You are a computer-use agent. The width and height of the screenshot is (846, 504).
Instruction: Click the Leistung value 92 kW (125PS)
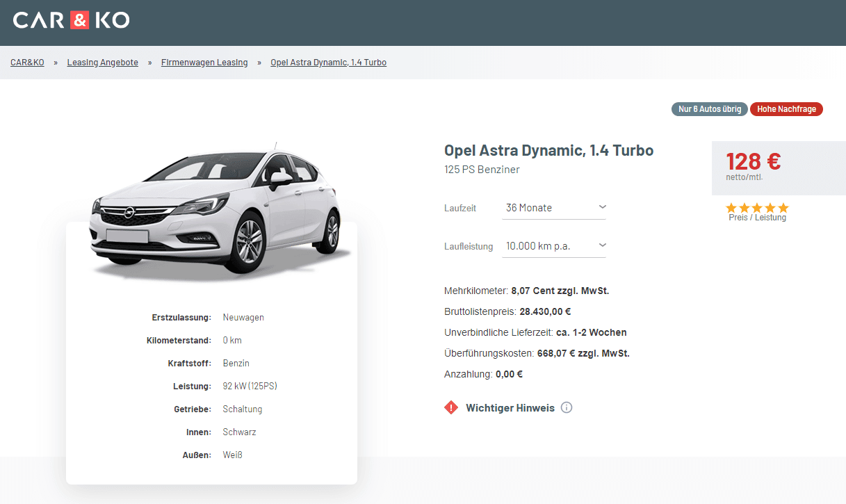[x=250, y=387]
